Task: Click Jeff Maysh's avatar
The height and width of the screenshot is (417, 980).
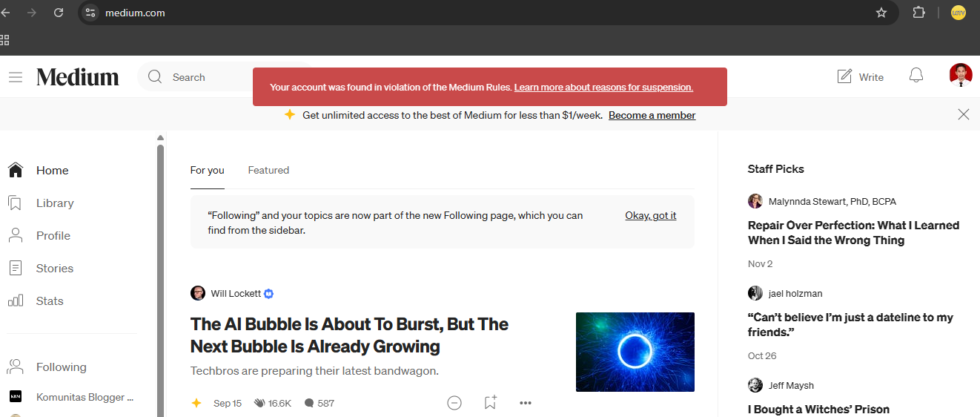Action: coord(755,385)
